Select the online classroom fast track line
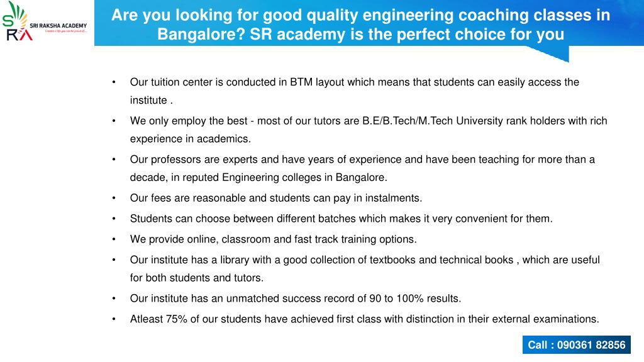 pyautogui.click(x=273, y=239)
